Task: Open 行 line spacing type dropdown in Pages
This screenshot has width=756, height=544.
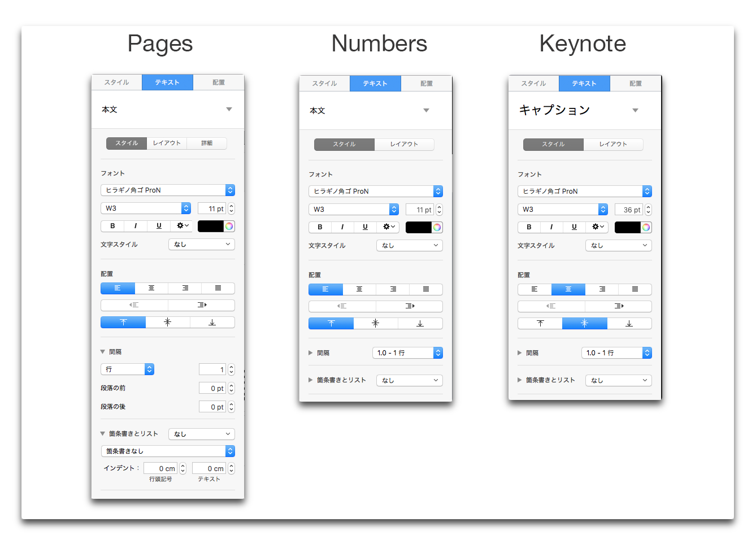Action: click(x=128, y=369)
